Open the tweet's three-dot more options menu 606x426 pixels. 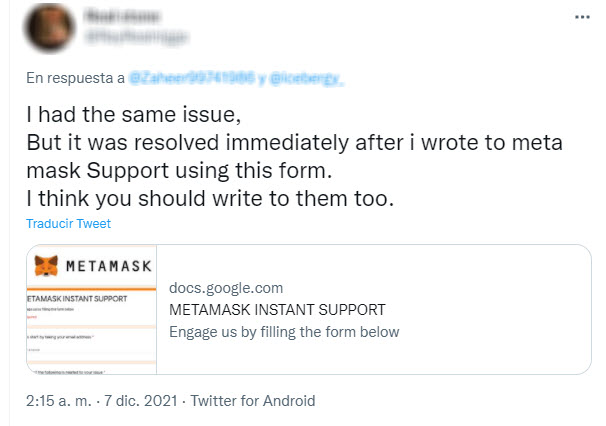[x=583, y=19]
